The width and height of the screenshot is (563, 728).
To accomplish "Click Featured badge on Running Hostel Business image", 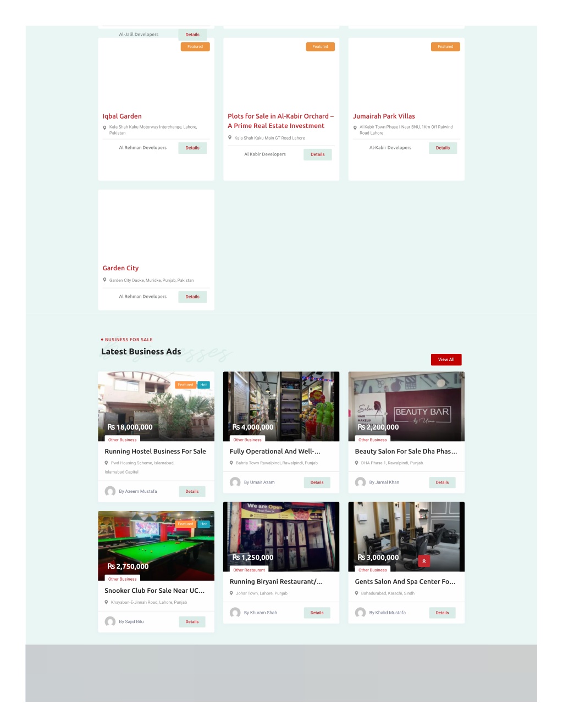I will pyautogui.click(x=186, y=385).
